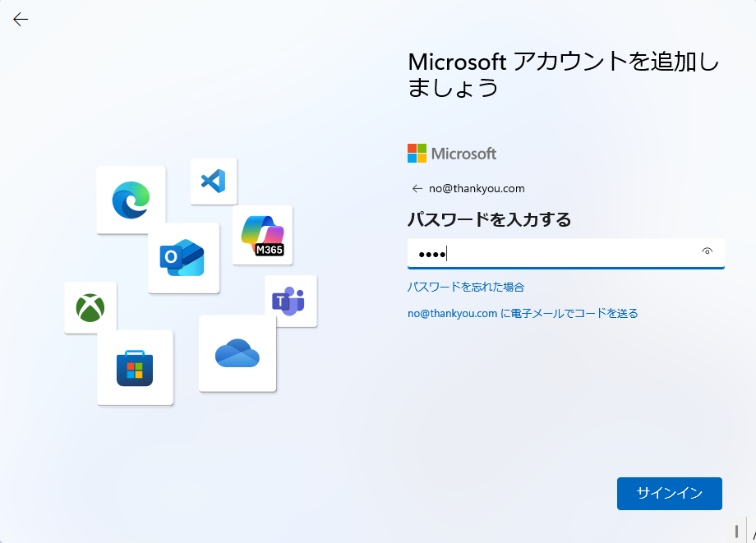Click the four-color Microsoft logo
Viewport: 756px width, 543px height.
click(417, 154)
